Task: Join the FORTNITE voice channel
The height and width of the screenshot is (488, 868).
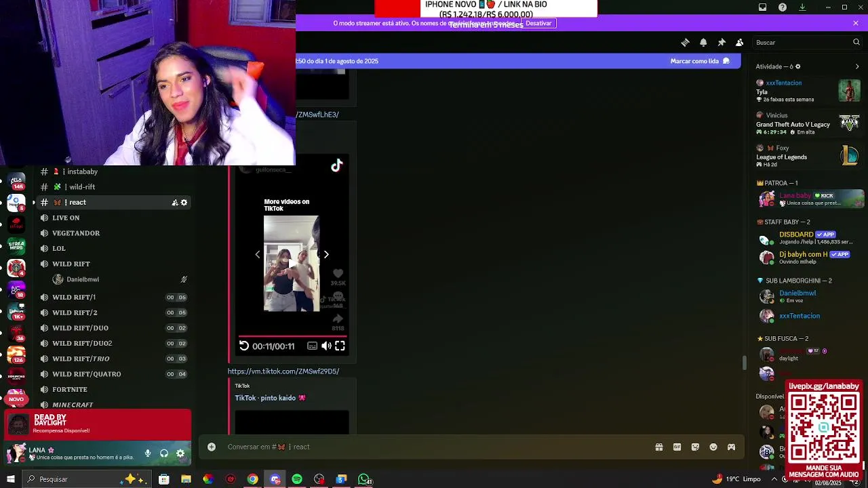Action: click(113, 390)
